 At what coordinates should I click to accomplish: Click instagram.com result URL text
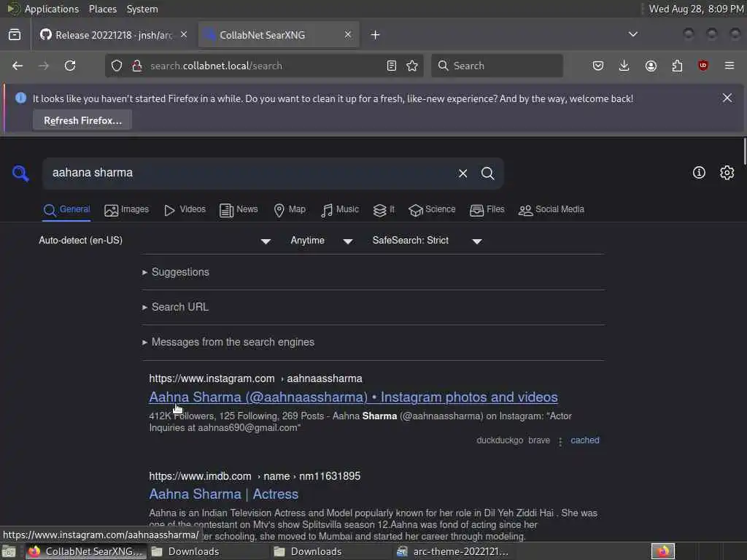pos(255,378)
